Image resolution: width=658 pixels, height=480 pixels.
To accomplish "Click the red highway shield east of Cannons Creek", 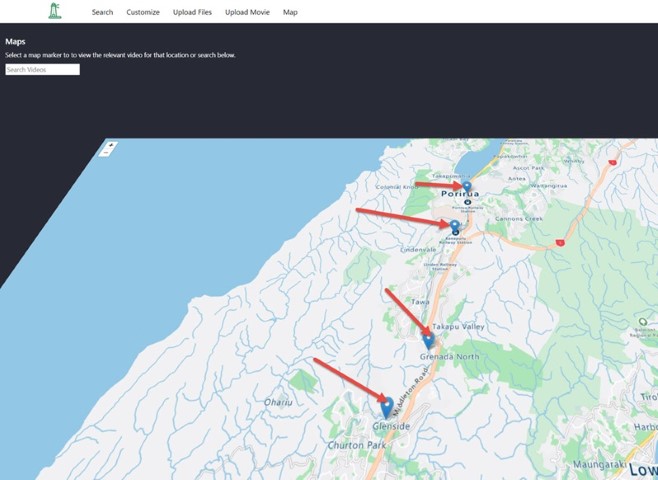I will [x=562, y=242].
